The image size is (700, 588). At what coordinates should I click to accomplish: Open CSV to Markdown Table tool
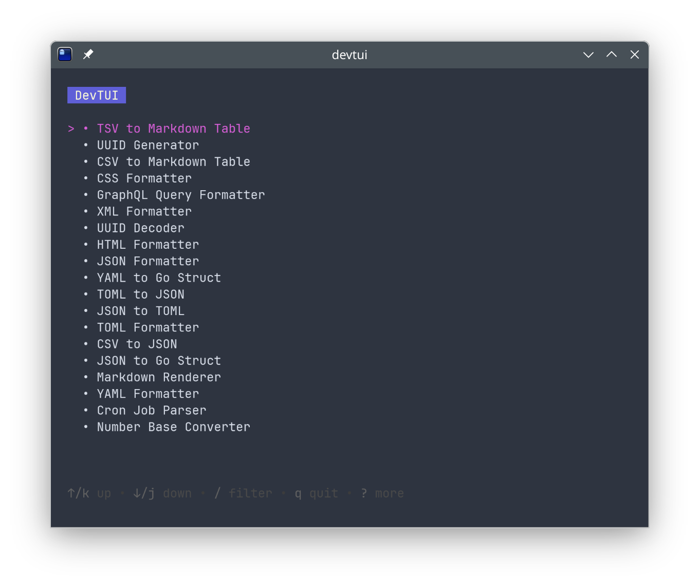coord(173,162)
